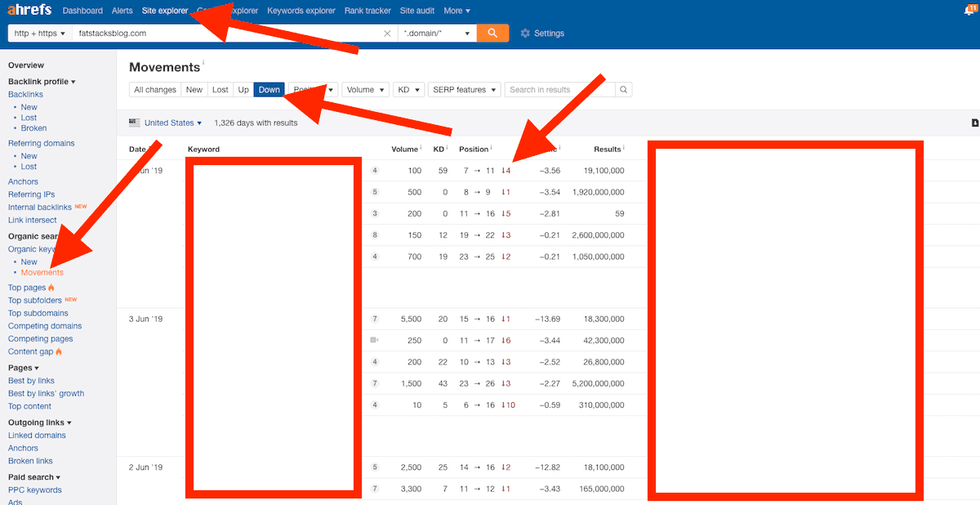Toggle the Lost movements filter

pyautogui.click(x=220, y=90)
